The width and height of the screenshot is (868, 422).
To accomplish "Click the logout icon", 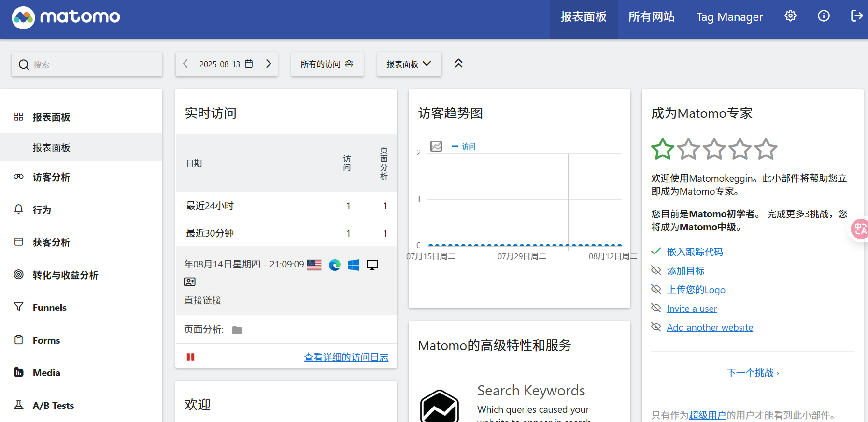I will point(856,16).
